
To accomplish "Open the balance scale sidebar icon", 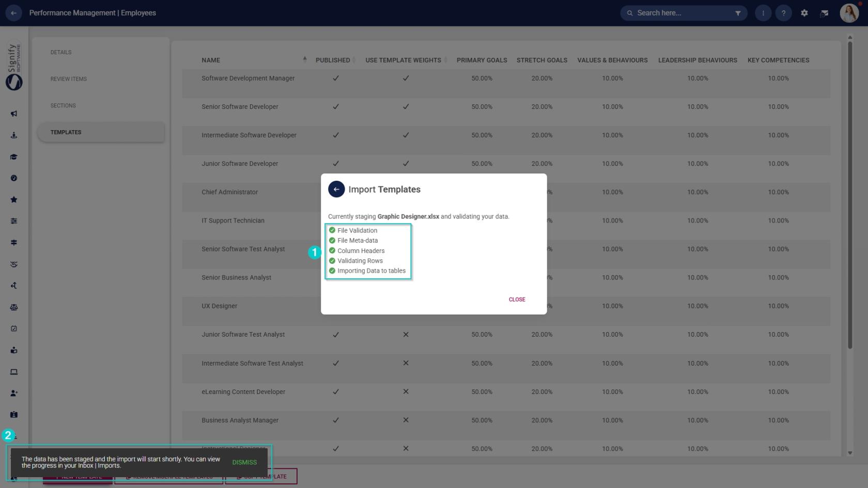I will pos(14,307).
